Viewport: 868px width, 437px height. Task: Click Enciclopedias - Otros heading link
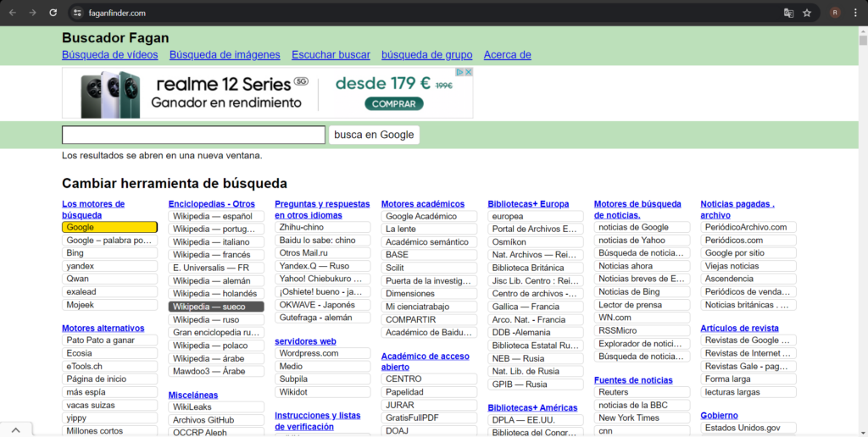[211, 204]
